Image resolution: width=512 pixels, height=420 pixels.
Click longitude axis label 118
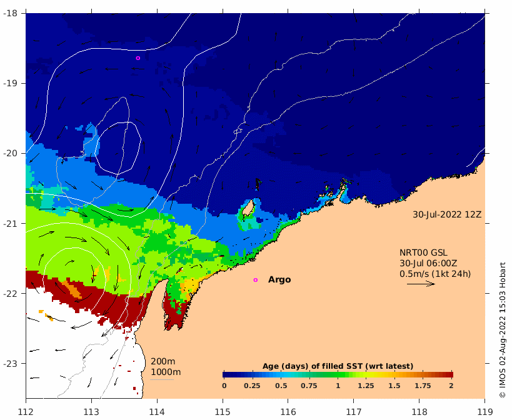[419, 411]
